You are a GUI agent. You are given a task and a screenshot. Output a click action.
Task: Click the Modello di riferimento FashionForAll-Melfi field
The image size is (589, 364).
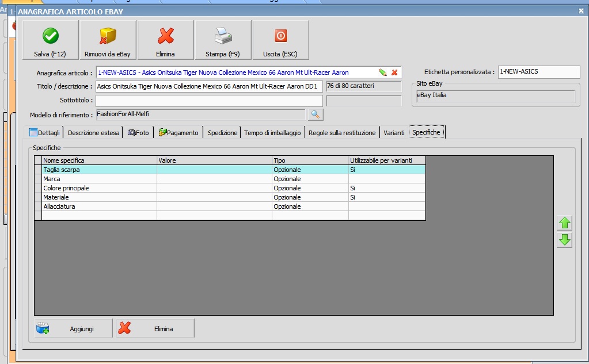(x=201, y=114)
